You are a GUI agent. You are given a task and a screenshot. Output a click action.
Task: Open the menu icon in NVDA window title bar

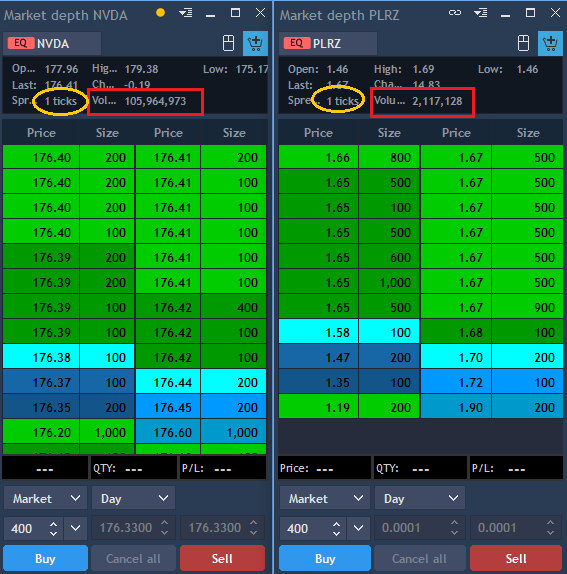186,14
